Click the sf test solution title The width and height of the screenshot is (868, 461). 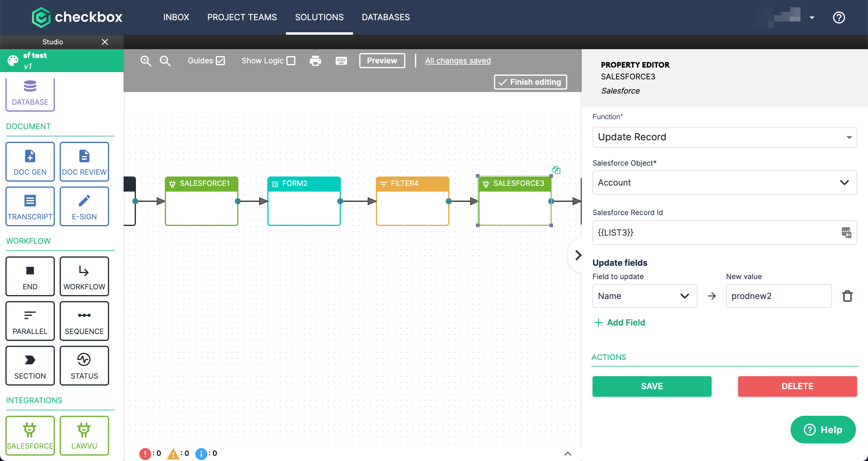(35, 55)
